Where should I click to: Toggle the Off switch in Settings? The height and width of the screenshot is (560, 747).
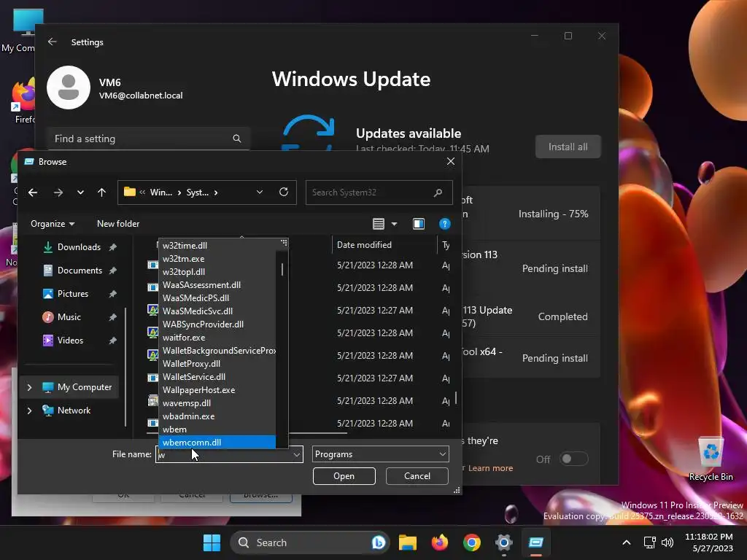point(573,459)
